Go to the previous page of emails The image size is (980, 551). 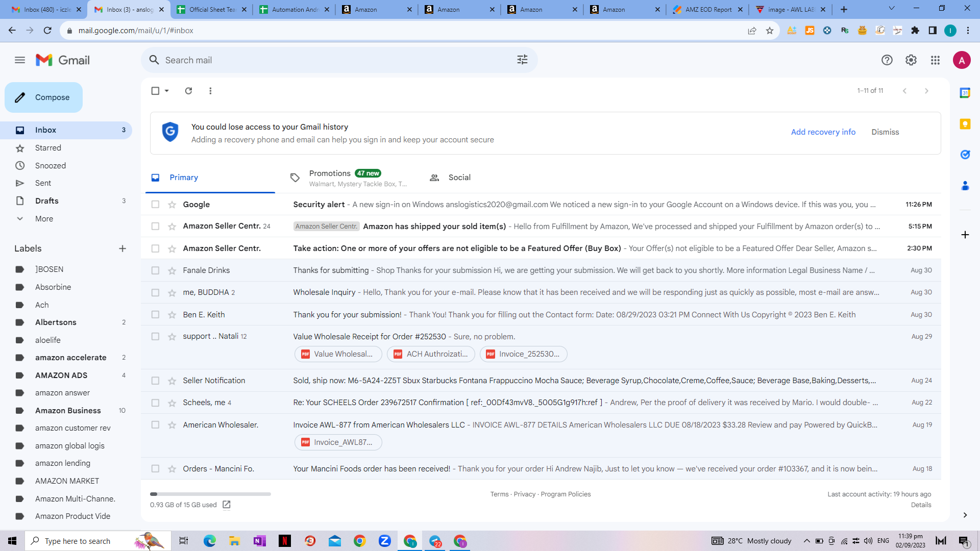904,91
